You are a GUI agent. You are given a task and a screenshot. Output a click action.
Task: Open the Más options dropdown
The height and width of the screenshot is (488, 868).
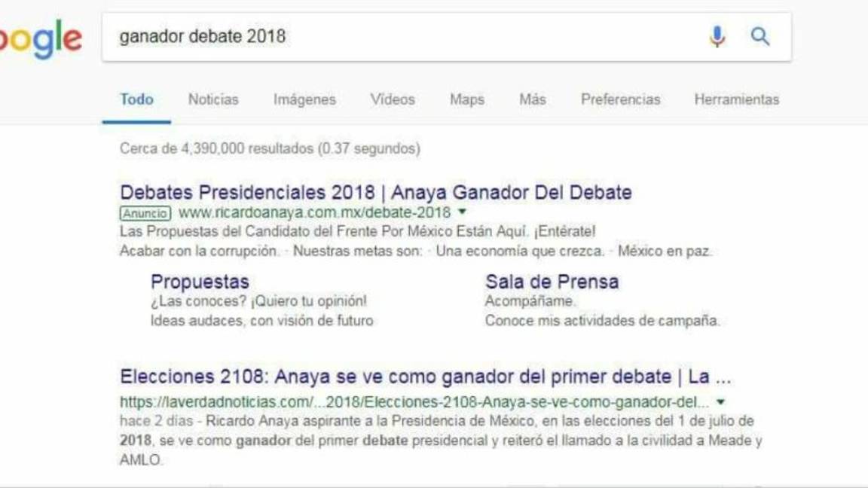pyautogui.click(x=532, y=99)
